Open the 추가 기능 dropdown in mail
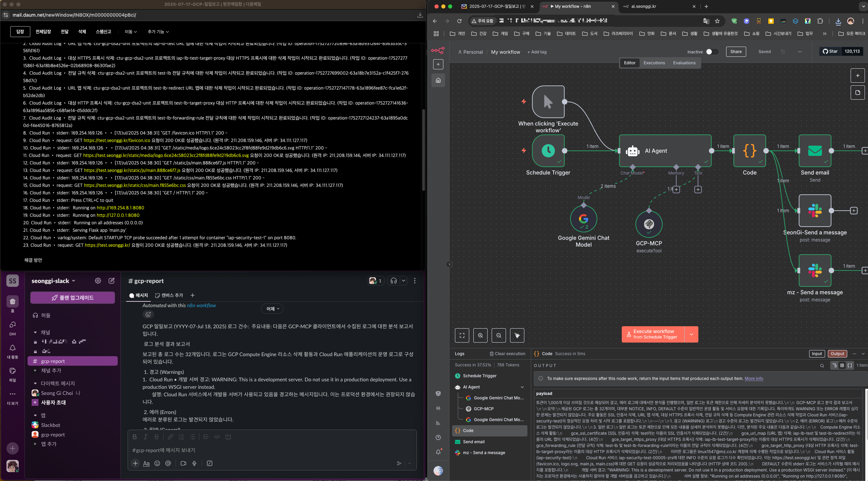Screen dimensions: 868x481 (158, 32)
